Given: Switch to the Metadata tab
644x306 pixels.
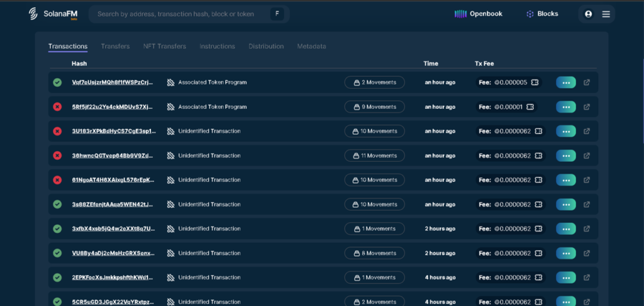Looking at the screenshot, I should tap(312, 47).
